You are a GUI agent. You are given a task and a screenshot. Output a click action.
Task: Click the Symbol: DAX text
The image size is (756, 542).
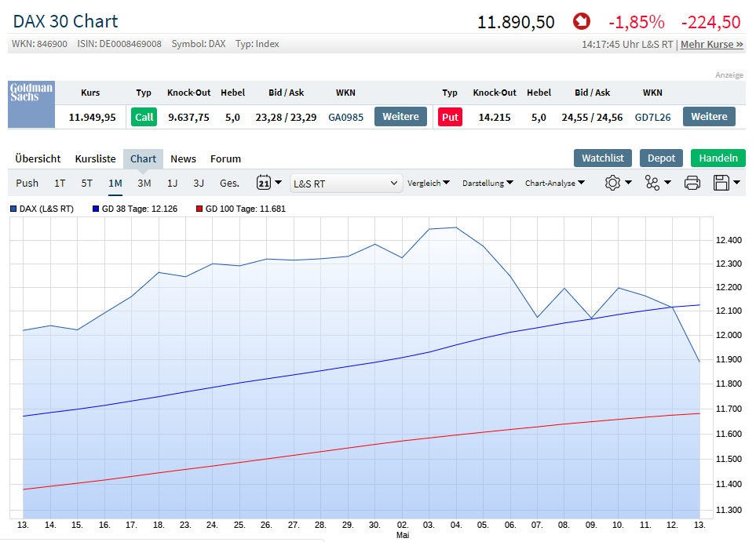(x=199, y=44)
